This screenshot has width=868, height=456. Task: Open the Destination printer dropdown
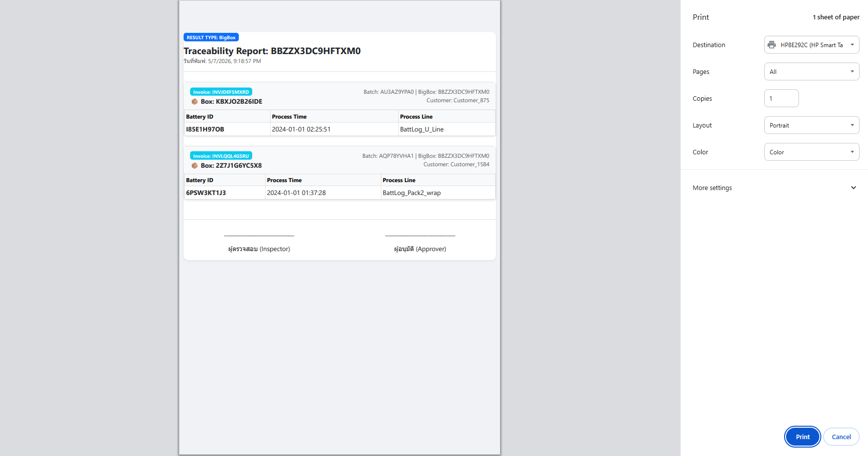811,45
